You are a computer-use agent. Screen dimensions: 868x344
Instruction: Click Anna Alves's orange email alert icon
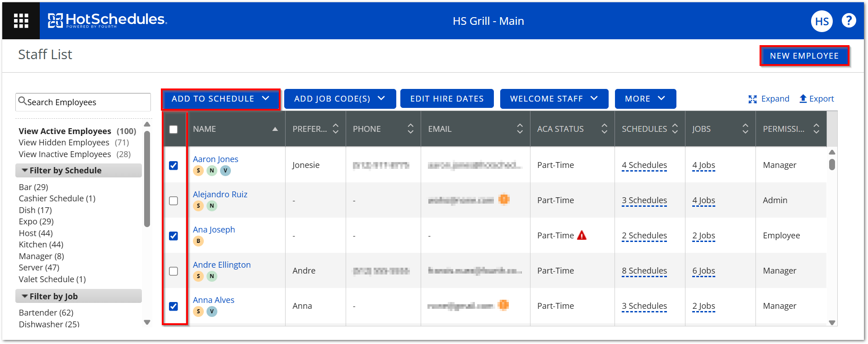[503, 305]
